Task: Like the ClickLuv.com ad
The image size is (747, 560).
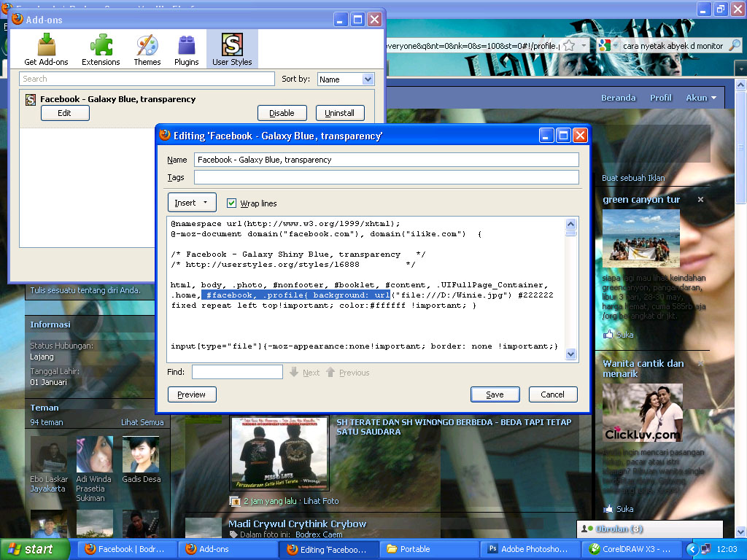Action: (619, 509)
